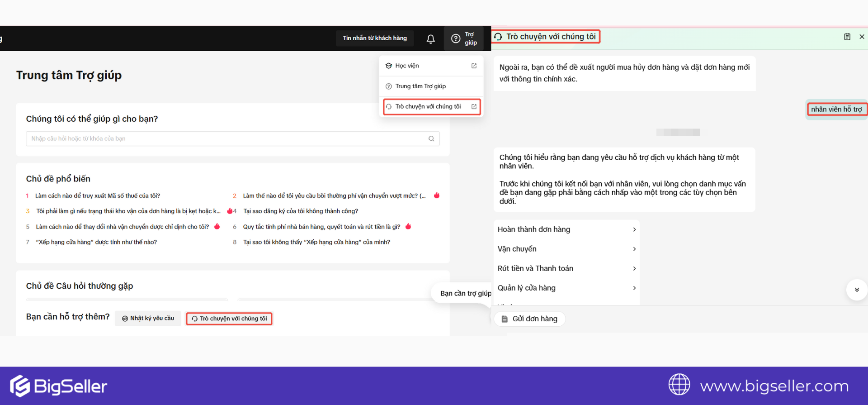Open the Trợ giúp help menu
868x405 pixels.
(x=464, y=38)
